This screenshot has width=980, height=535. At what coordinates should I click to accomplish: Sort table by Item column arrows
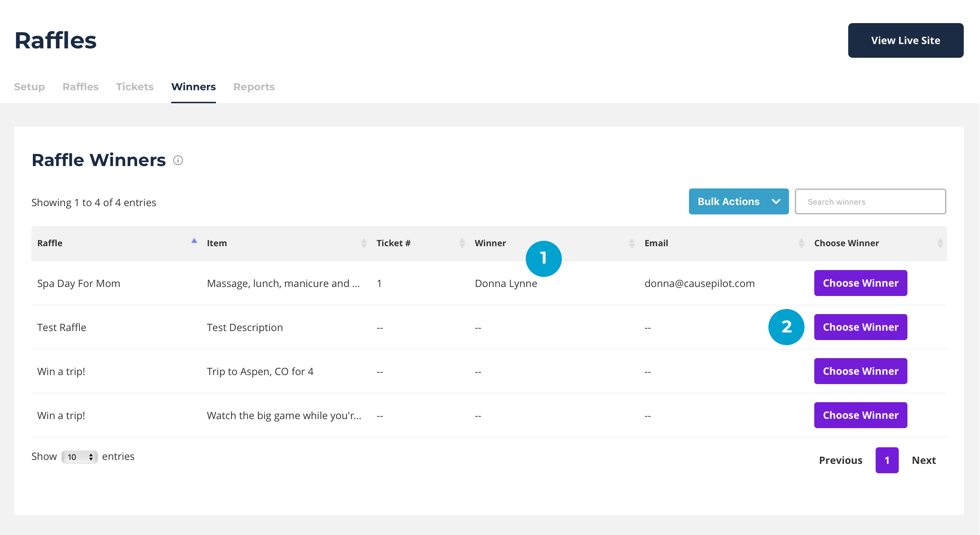pos(364,243)
